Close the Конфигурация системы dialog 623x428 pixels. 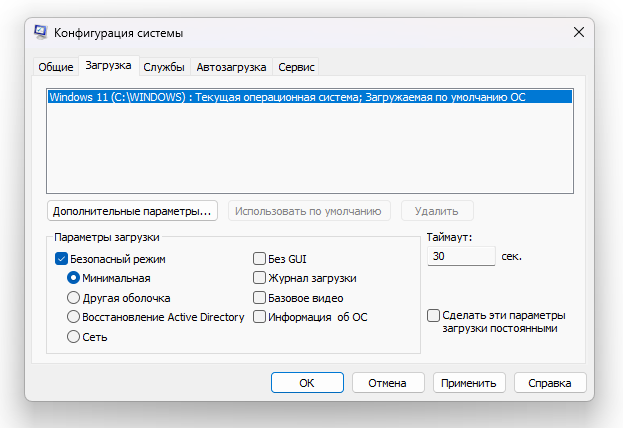pos(579,33)
